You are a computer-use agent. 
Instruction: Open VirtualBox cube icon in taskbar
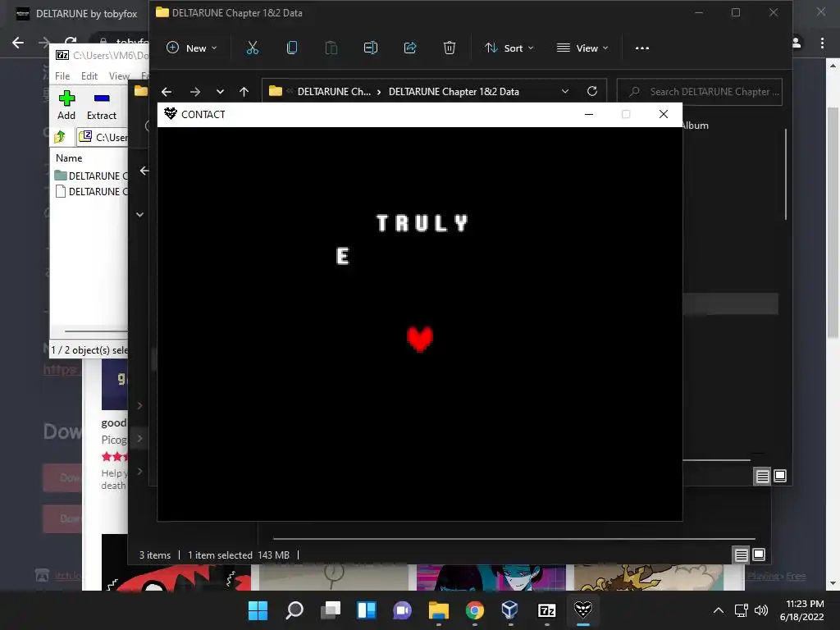(510, 609)
